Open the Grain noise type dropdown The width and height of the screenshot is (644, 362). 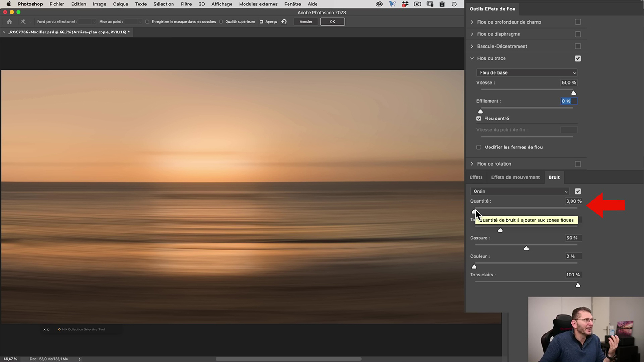(520, 191)
